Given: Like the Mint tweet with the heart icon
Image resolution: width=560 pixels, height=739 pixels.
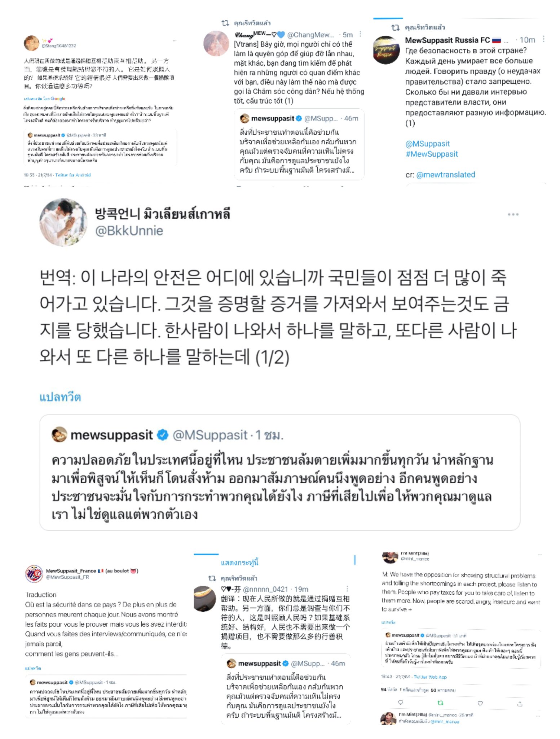Looking at the screenshot, I should (480, 703).
